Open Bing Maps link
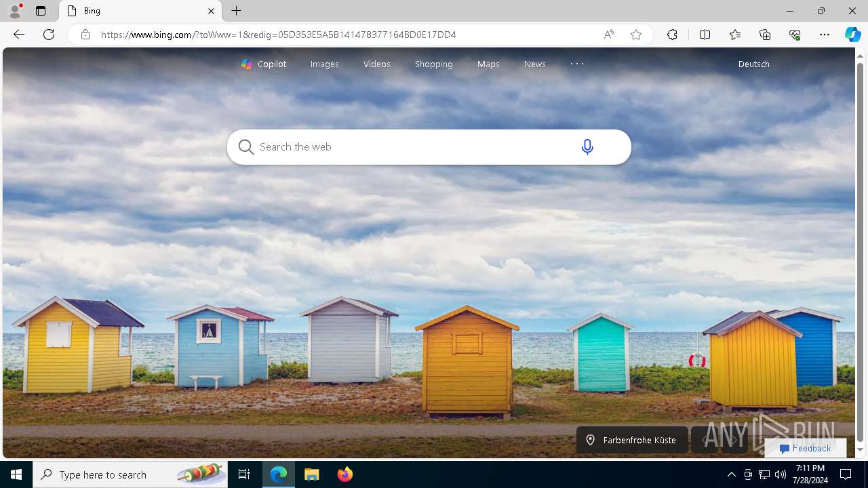 [x=488, y=64]
